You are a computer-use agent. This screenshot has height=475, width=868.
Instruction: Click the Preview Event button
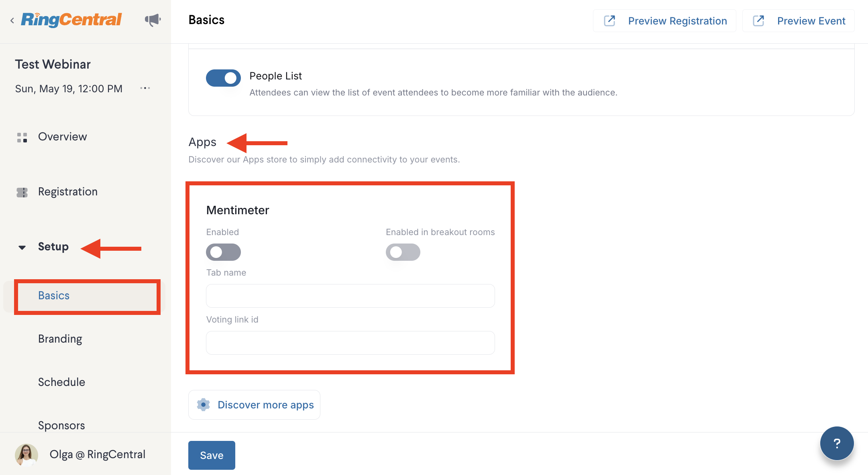click(798, 21)
